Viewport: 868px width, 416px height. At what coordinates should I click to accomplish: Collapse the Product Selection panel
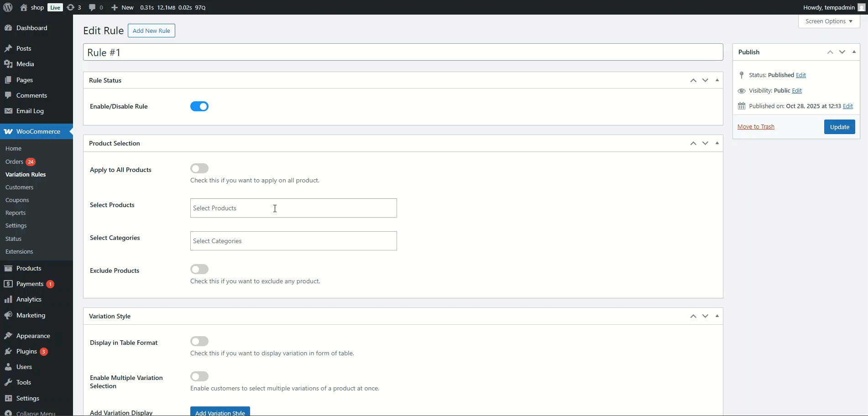click(717, 143)
